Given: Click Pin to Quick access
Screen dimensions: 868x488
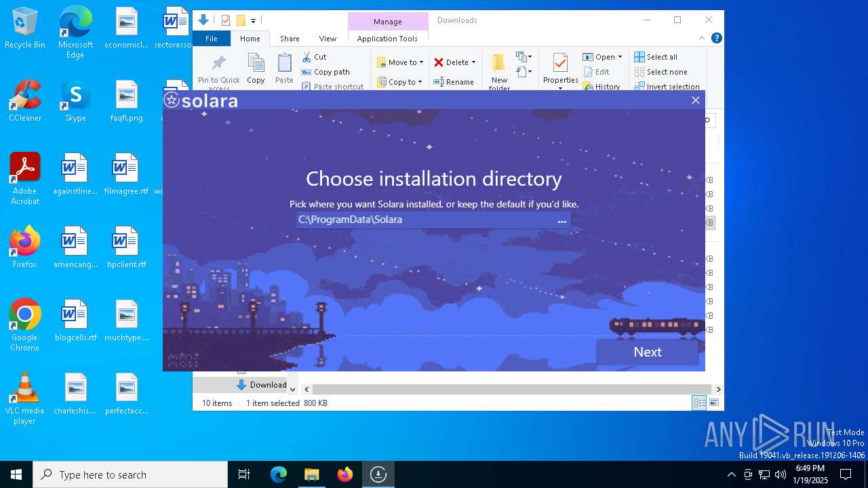Looking at the screenshot, I should 218,72.
